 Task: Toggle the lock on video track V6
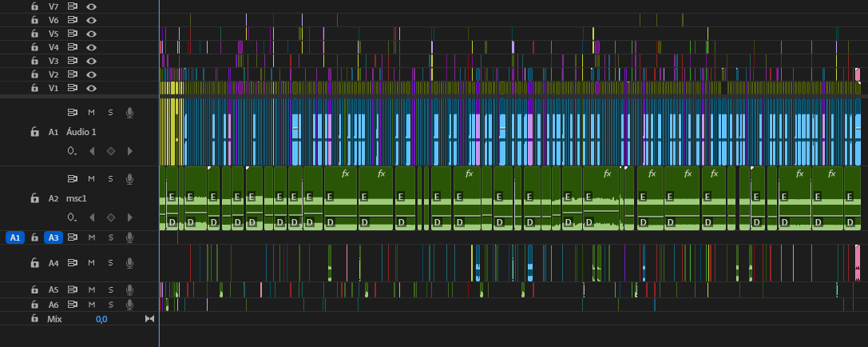coord(34,20)
